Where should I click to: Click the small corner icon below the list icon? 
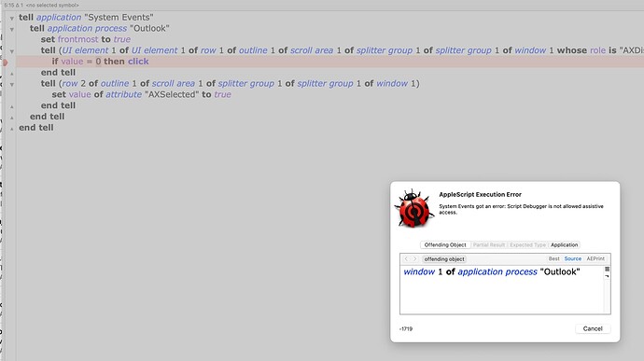pyautogui.click(x=607, y=276)
